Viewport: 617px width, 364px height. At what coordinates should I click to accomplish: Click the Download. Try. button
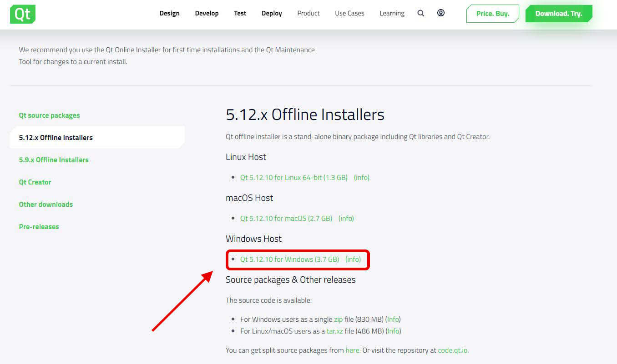tap(559, 14)
